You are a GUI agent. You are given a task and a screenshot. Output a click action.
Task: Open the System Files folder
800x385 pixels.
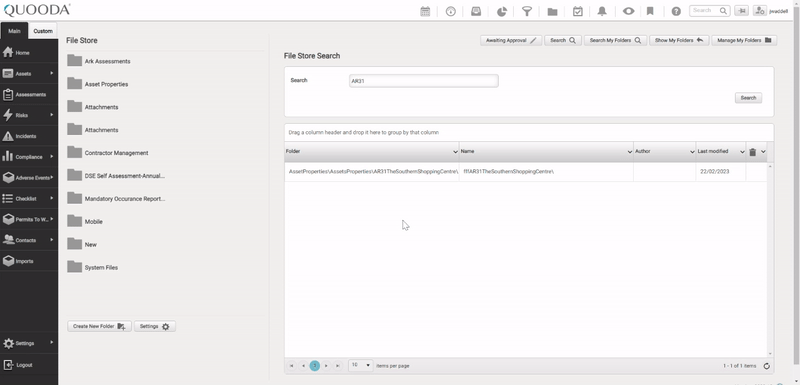tap(93, 268)
